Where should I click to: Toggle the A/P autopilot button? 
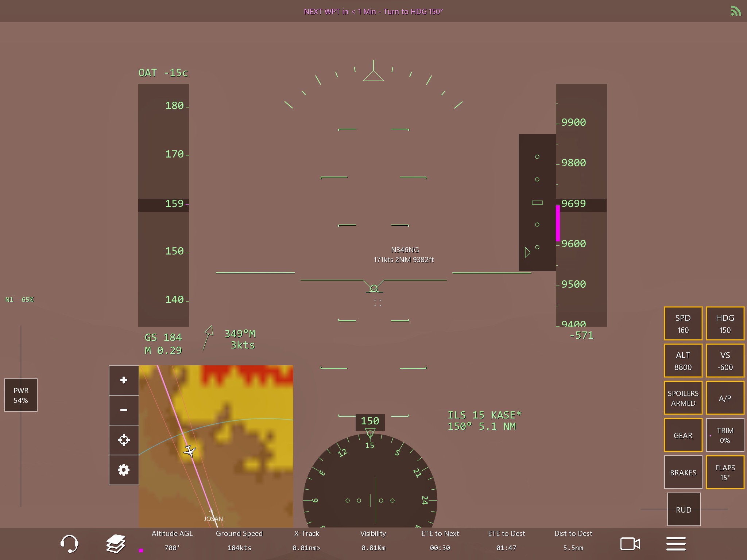coord(725,398)
